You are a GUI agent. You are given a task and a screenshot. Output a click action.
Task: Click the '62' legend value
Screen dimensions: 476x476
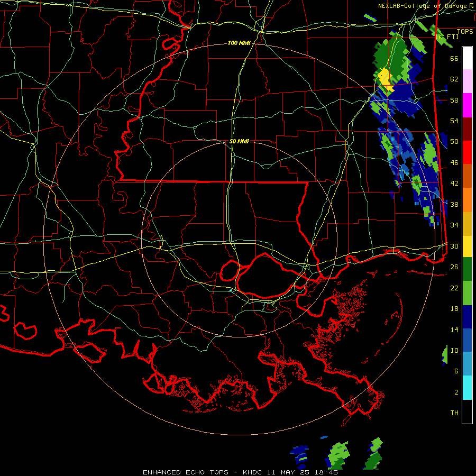click(x=454, y=79)
